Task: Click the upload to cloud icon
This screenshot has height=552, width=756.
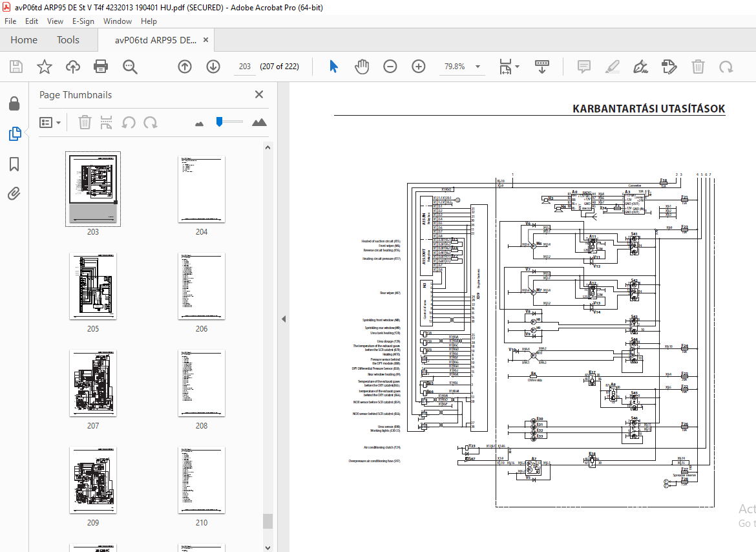Action: 73,67
